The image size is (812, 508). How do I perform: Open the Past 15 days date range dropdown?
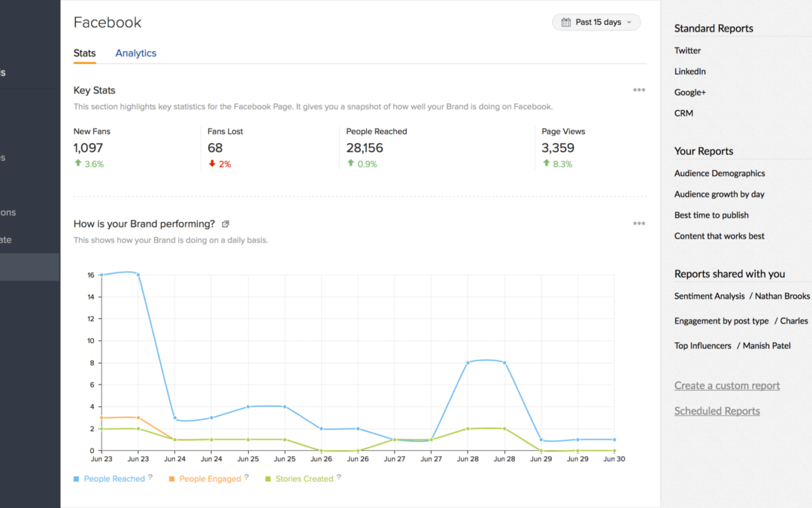[x=596, y=23]
